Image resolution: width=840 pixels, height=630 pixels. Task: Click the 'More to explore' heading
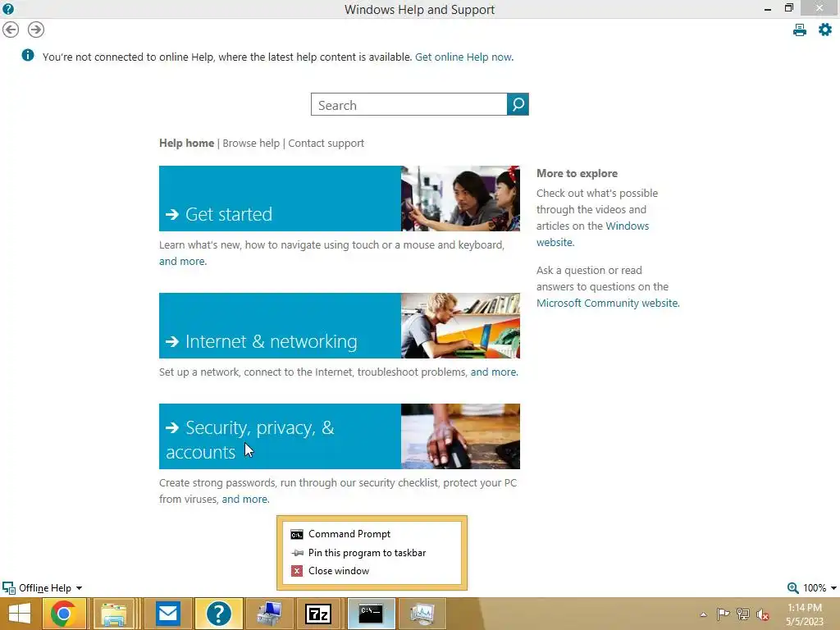pyautogui.click(x=577, y=173)
